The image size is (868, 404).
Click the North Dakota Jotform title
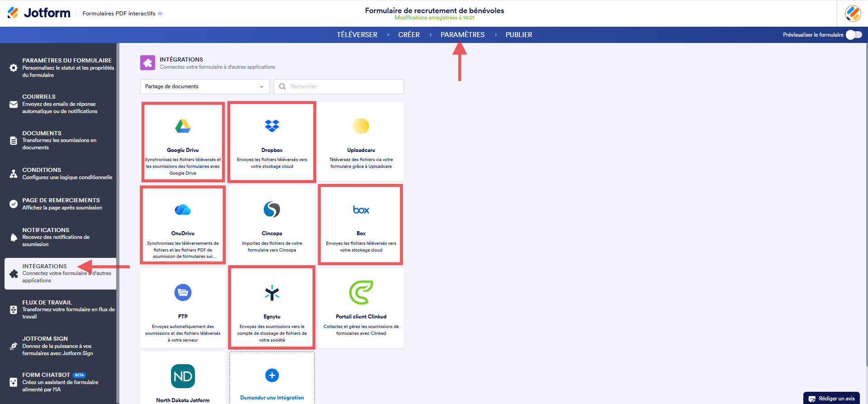tap(183, 400)
